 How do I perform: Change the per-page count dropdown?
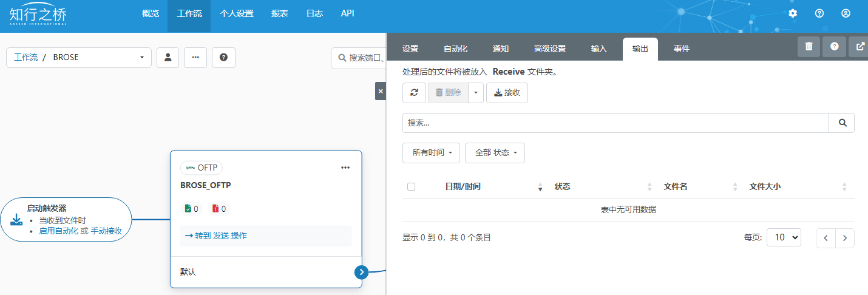coord(784,237)
